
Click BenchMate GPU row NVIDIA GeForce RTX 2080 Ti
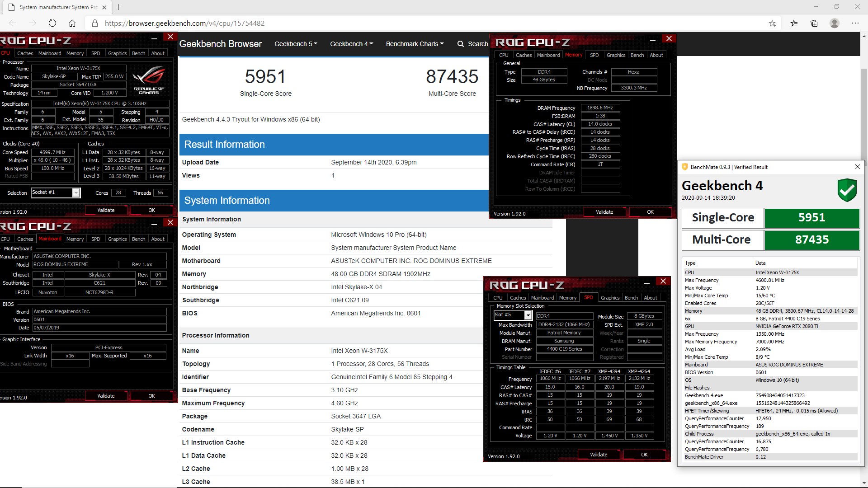point(770,326)
